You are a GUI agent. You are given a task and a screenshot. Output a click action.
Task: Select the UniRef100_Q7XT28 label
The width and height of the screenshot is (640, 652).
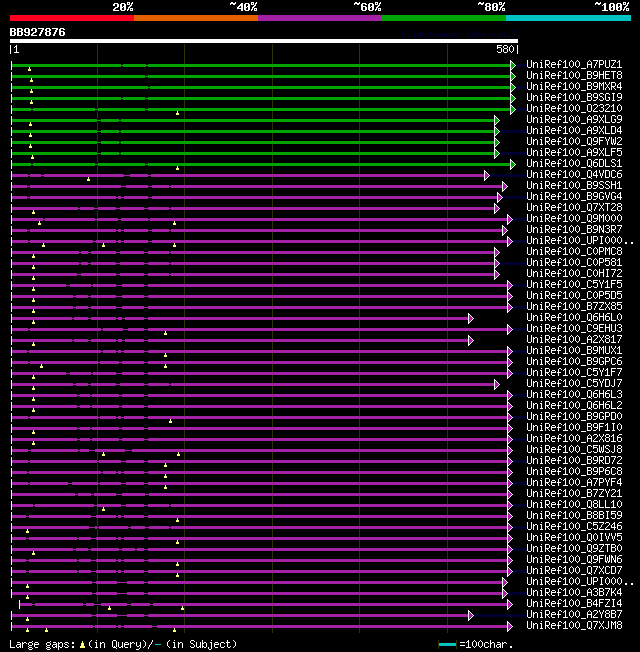coord(574,207)
